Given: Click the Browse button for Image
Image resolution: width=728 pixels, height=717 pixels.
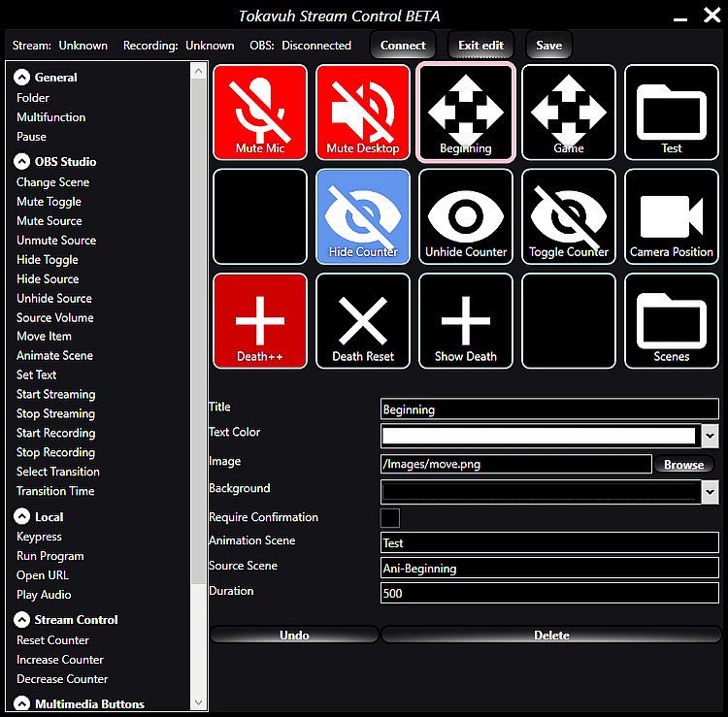Looking at the screenshot, I should pyautogui.click(x=683, y=465).
